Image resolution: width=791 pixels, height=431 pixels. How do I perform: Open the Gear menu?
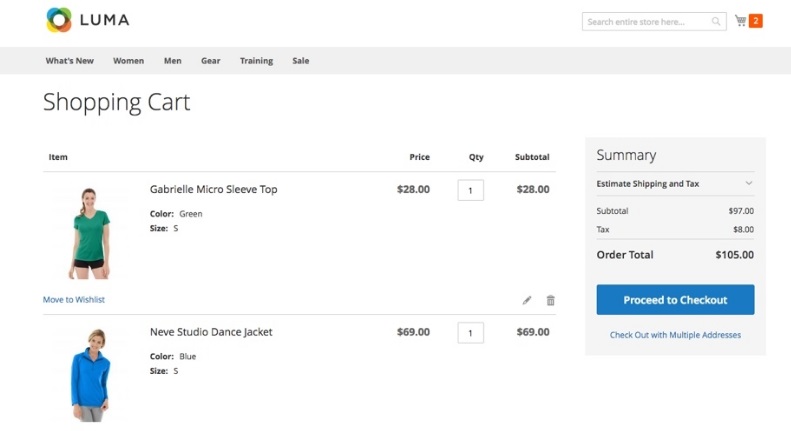[210, 61]
